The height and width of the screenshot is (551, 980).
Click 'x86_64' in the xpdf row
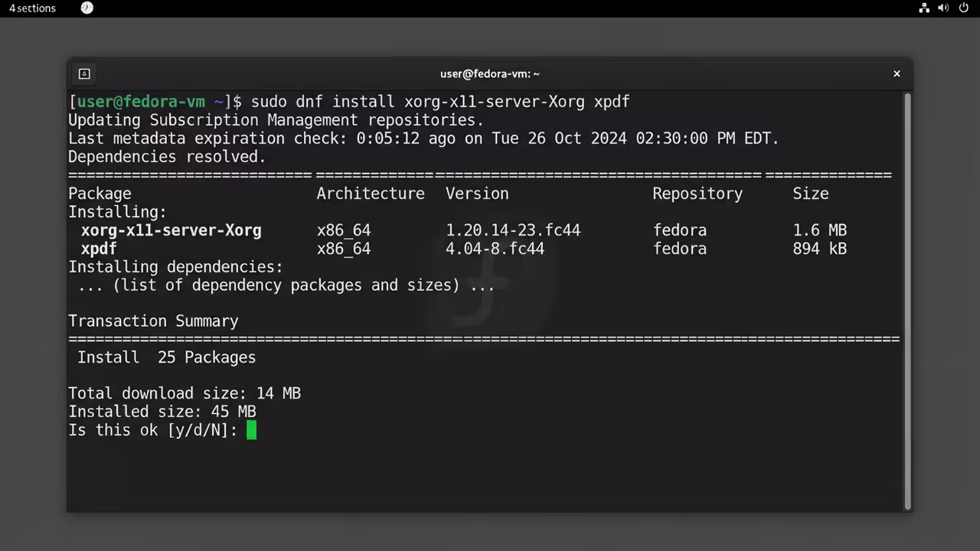click(x=344, y=249)
